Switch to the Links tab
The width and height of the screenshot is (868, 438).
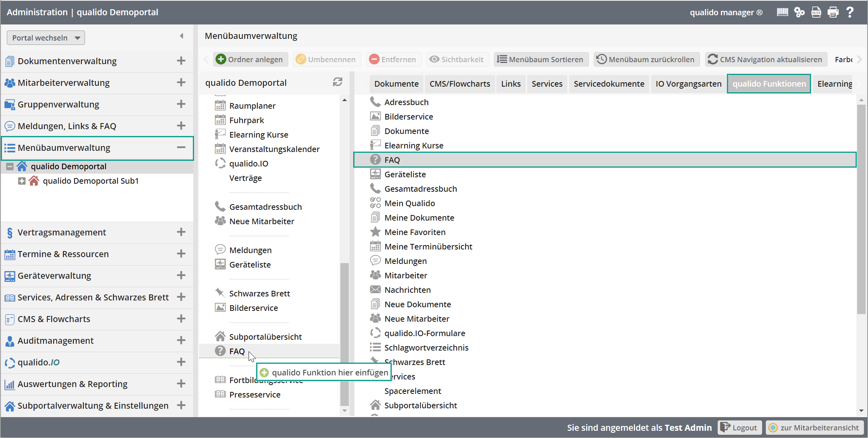511,84
